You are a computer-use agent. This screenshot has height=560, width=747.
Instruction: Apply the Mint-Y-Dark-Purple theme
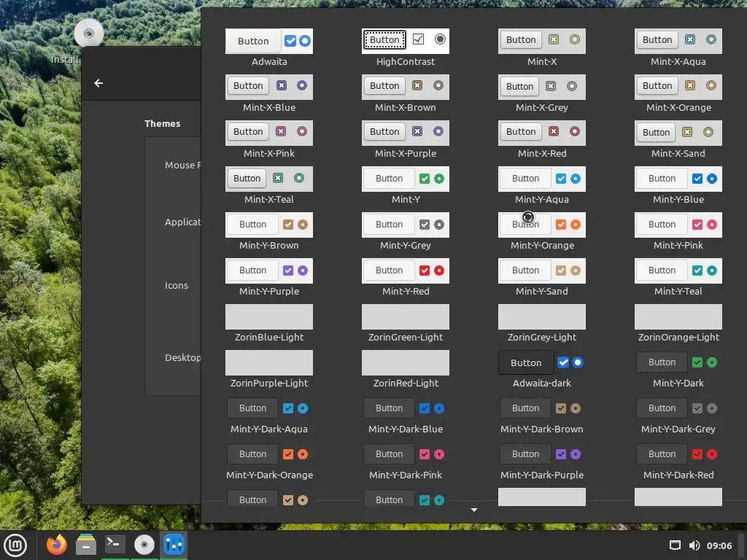click(542, 462)
